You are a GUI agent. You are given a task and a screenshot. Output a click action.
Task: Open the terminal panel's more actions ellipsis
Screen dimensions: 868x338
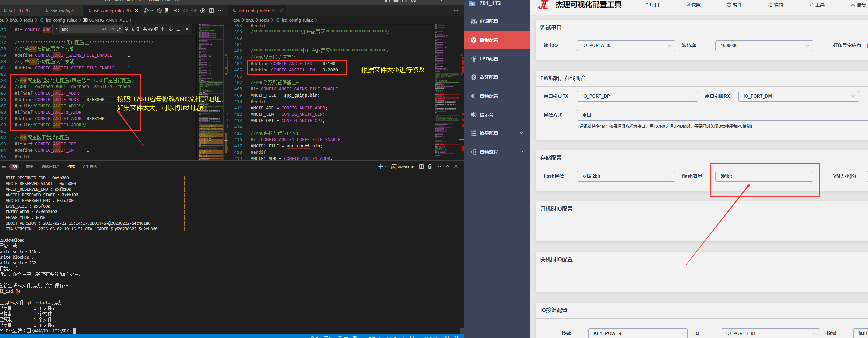(x=438, y=167)
